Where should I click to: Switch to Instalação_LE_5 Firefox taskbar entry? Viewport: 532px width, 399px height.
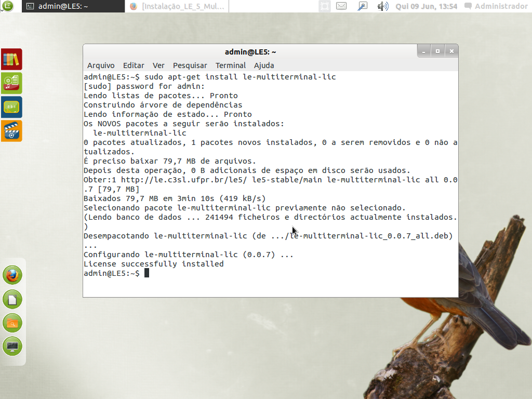click(x=177, y=6)
